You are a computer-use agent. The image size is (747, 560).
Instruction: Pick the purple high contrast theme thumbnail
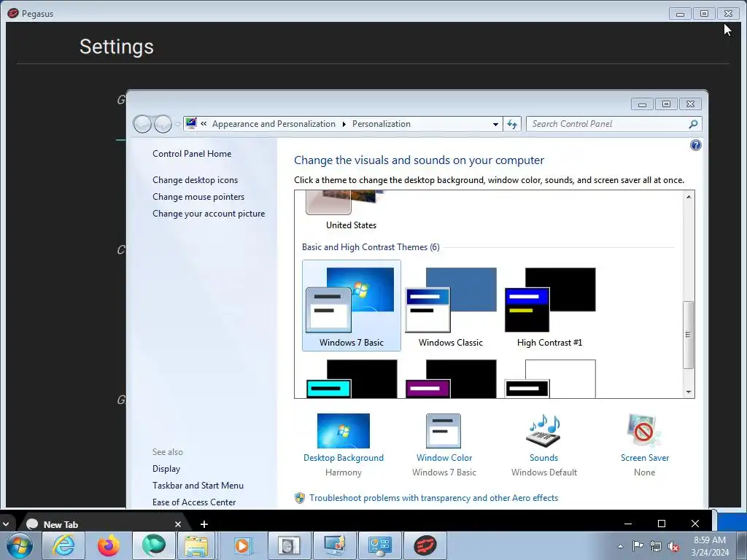click(451, 379)
